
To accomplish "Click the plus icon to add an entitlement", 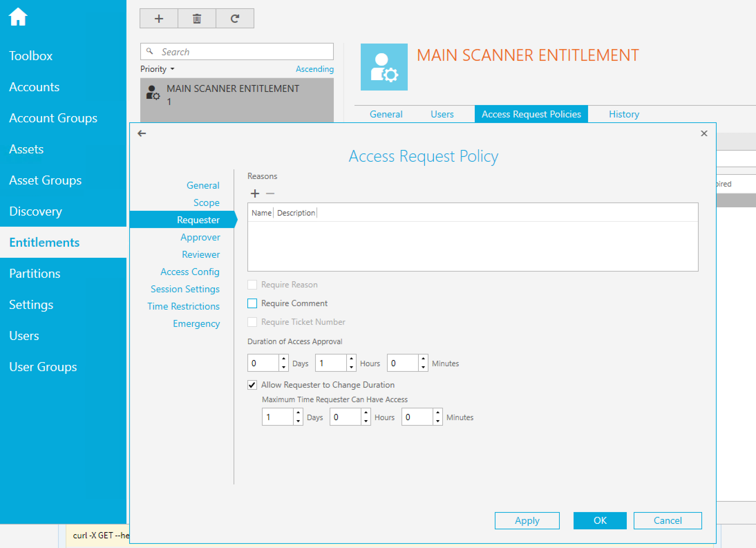I will 159,19.
